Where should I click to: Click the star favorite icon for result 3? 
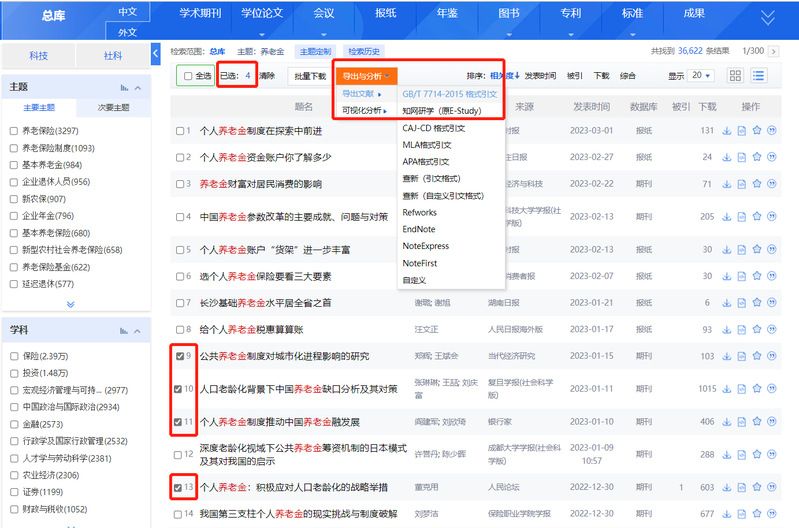(757, 184)
